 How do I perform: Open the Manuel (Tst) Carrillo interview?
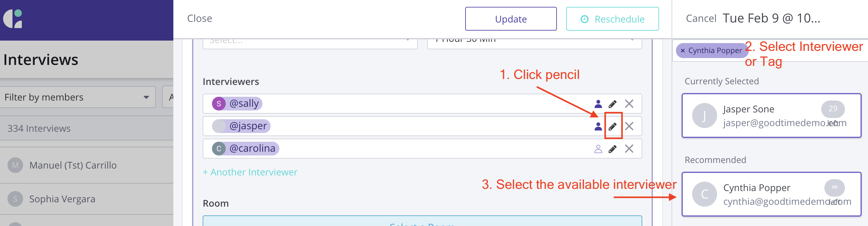[x=73, y=165]
